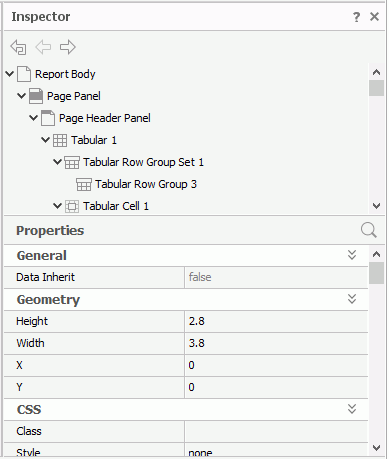Click properties scrollbar up arrow

[377, 255]
